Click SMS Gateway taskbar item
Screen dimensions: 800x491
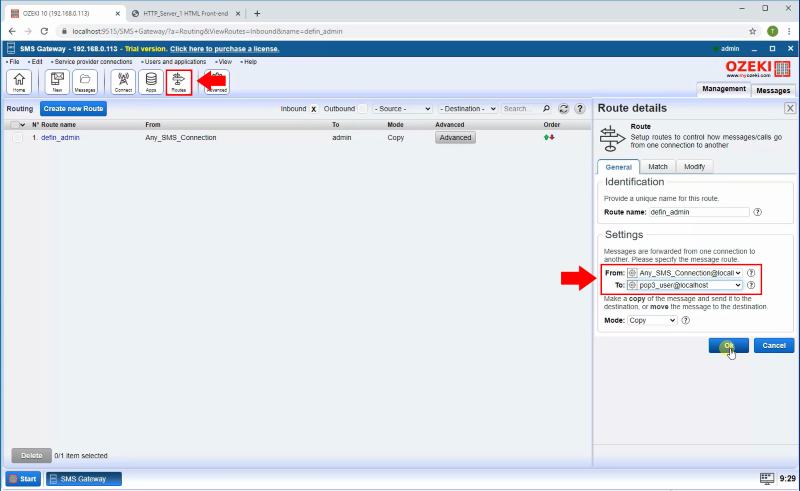tap(84, 479)
